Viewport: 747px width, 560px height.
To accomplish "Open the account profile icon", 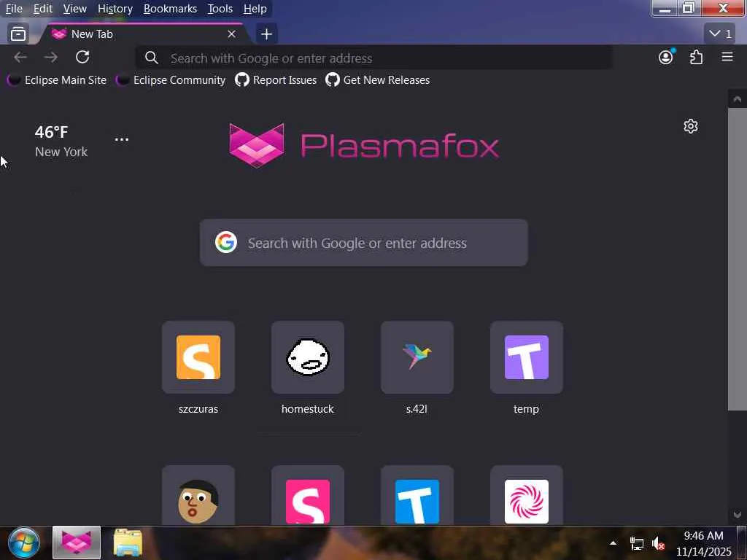I will (x=666, y=57).
